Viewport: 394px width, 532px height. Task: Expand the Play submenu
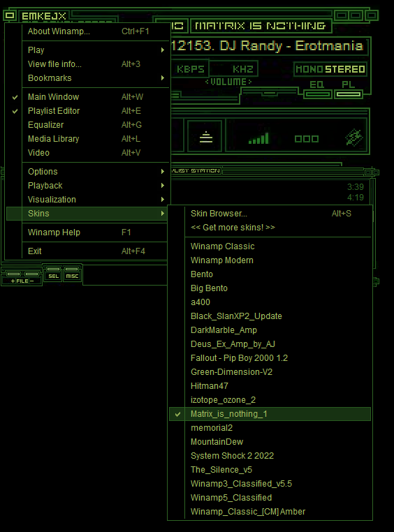87,50
